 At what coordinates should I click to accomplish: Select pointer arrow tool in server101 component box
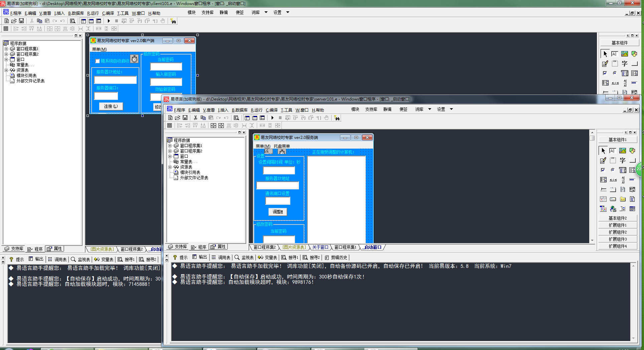[603, 151]
